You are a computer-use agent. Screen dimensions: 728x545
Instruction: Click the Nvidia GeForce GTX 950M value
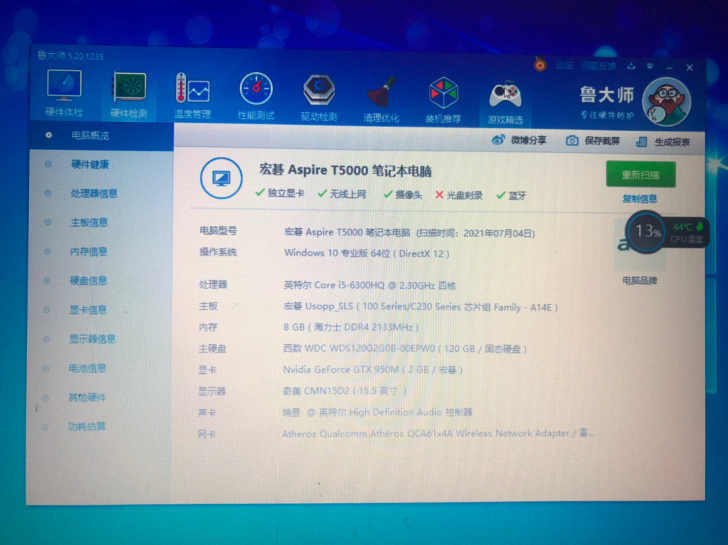(373, 370)
